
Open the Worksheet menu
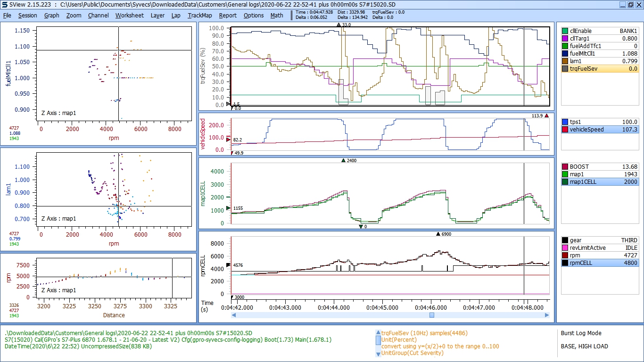[129, 15]
